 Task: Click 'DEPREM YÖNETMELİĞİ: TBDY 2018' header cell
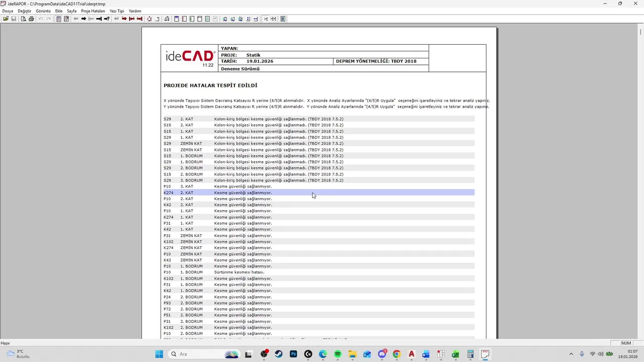(381, 61)
